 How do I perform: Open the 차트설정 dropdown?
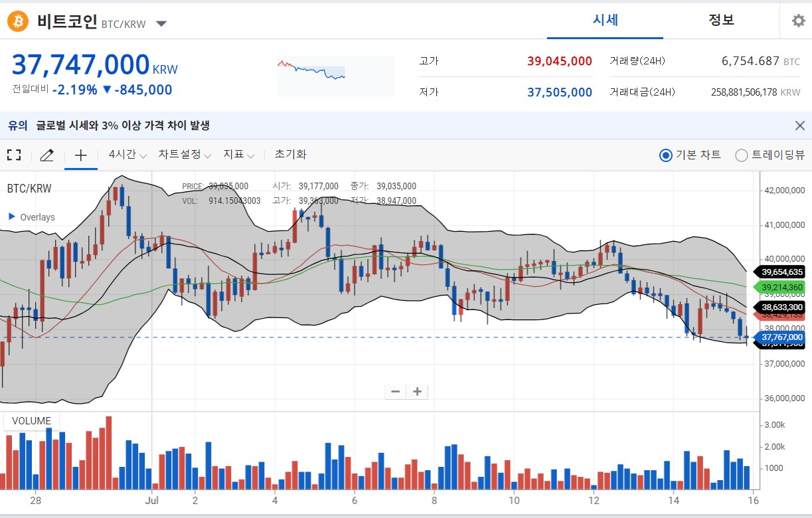[185, 155]
